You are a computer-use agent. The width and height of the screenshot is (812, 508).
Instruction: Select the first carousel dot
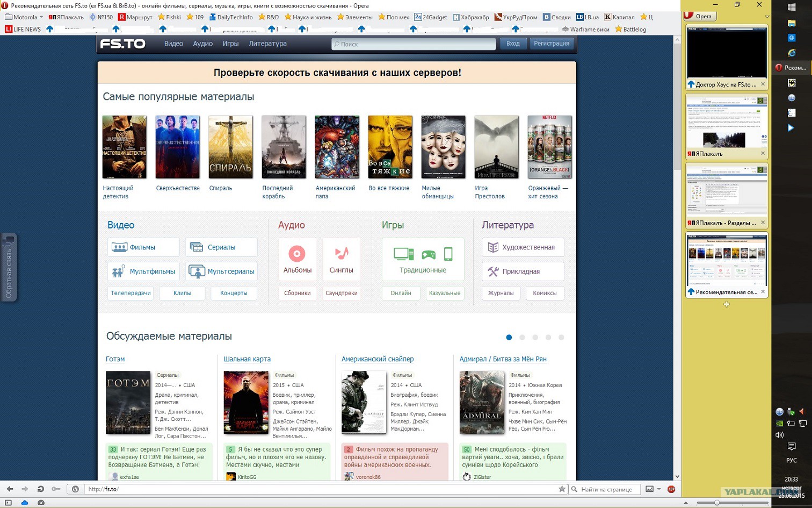tap(509, 338)
